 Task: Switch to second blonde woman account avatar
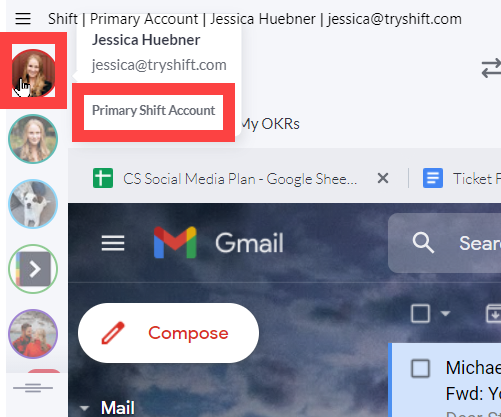pos(33,139)
